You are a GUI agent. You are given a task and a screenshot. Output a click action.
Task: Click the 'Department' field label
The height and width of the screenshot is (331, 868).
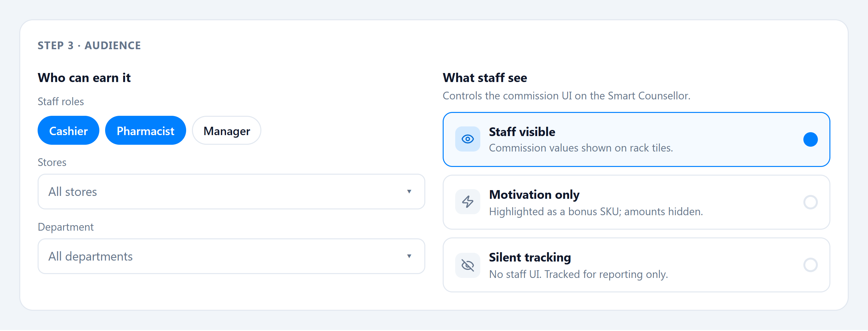(x=66, y=227)
